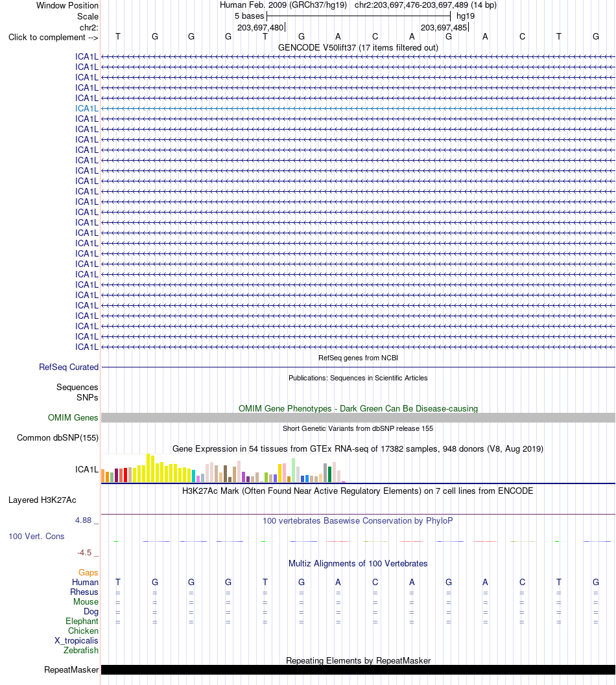
Task: Click the ICA1L label beside GTEx bar chart
Action: [87, 470]
